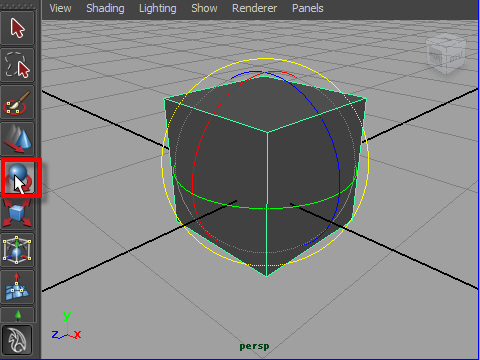The height and width of the screenshot is (360, 480).
Task: Click the ViewCube in viewport corner
Action: (446, 53)
